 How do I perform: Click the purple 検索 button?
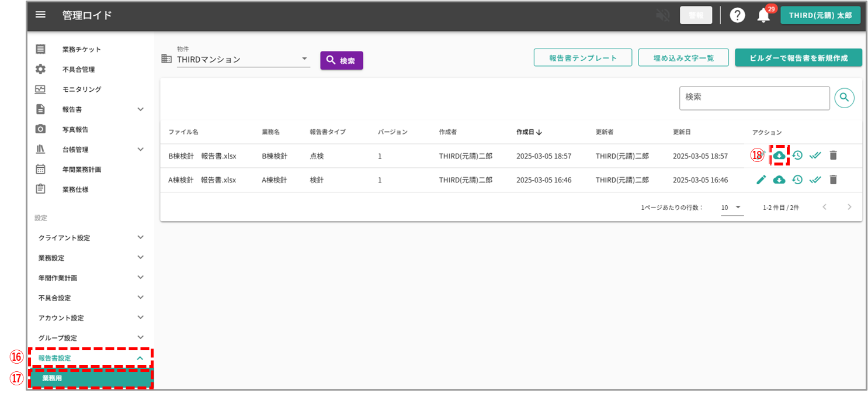coord(342,60)
